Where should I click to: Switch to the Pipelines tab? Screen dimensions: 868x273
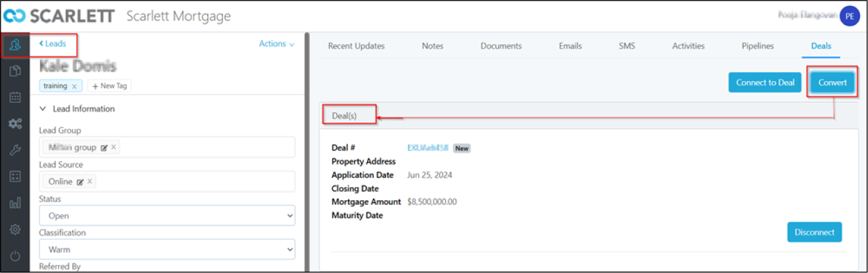click(758, 46)
